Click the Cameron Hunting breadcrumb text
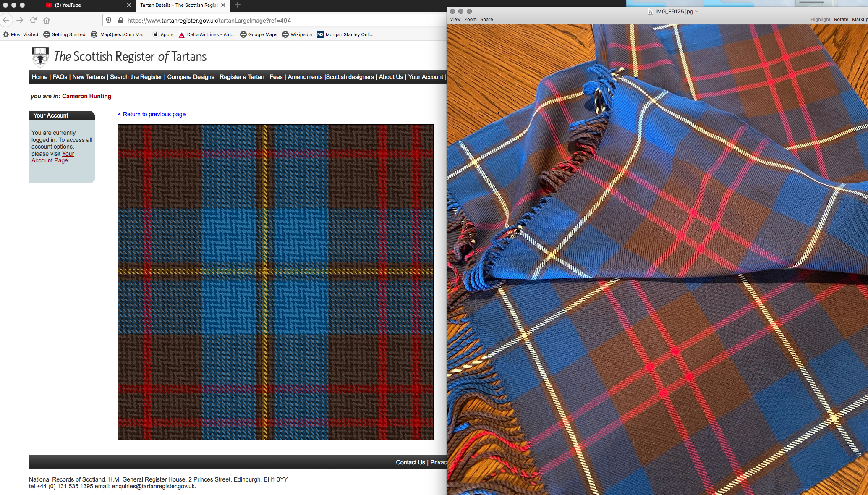This screenshot has height=495, width=868. [86, 96]
